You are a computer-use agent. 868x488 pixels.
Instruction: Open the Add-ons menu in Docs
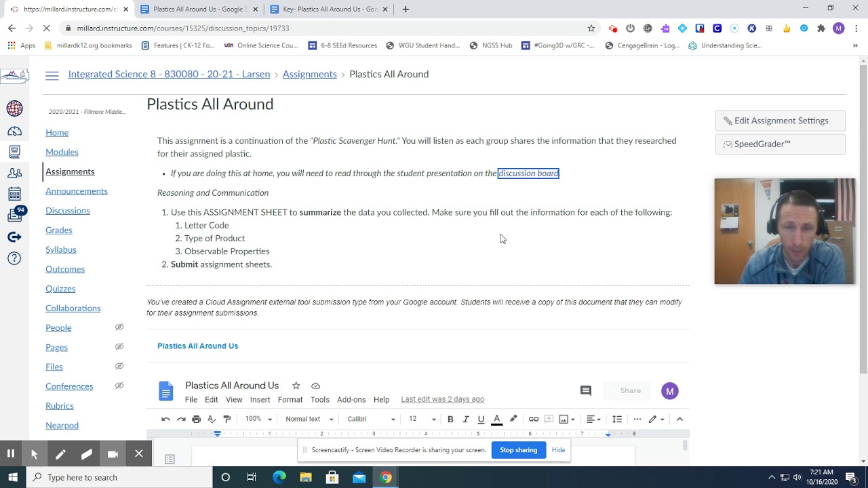(351, 400)
